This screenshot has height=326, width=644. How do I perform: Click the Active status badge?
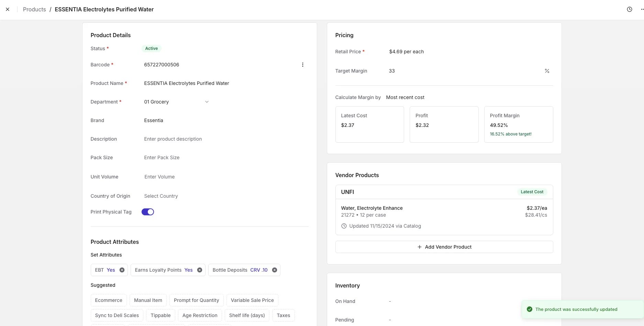[x=151, y=48]
